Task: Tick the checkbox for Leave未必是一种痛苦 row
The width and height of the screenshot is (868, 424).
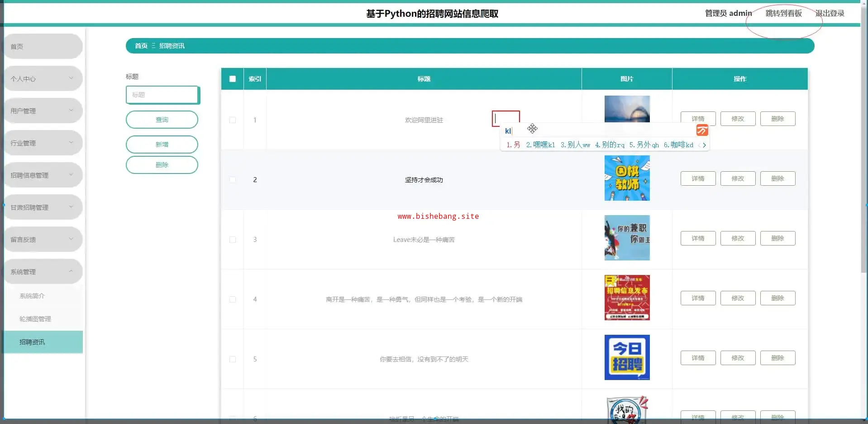Action: (233, 240)
